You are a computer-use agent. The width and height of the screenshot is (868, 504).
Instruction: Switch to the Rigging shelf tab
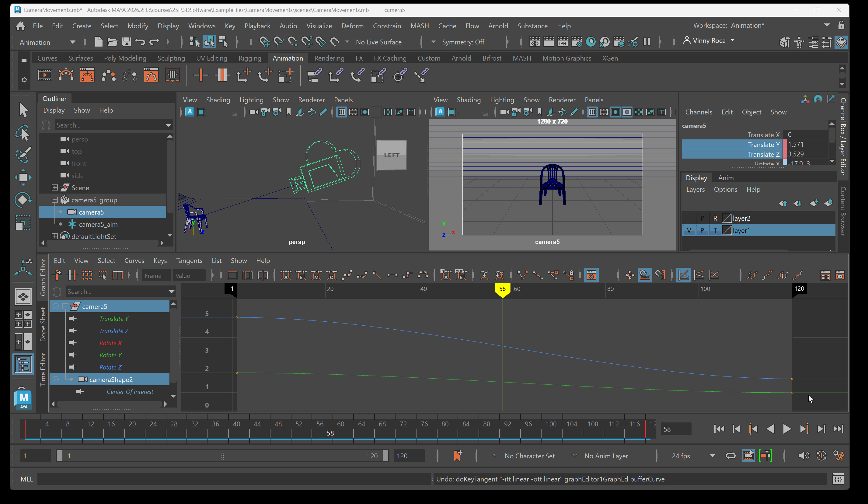coord(250,58)
